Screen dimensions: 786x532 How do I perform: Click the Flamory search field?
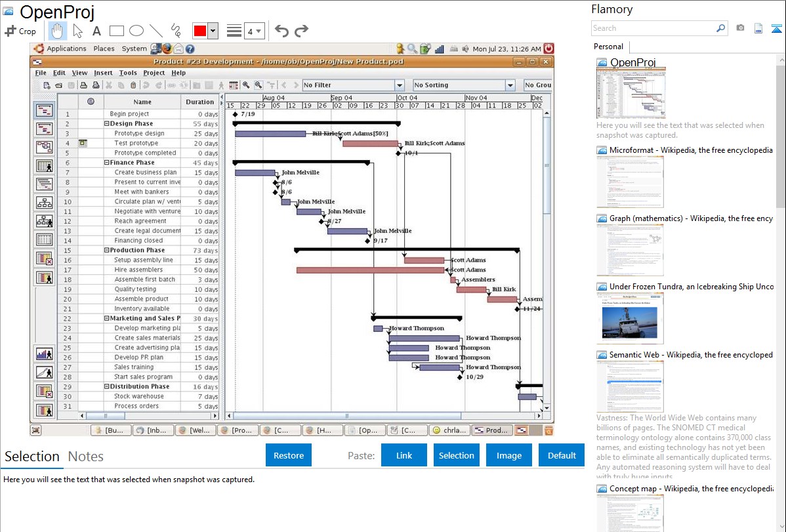653,28
